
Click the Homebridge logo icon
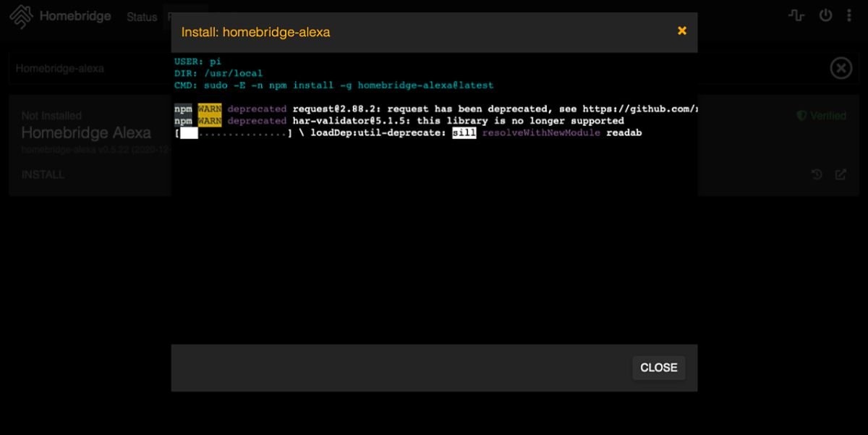[x=21, y=16]
